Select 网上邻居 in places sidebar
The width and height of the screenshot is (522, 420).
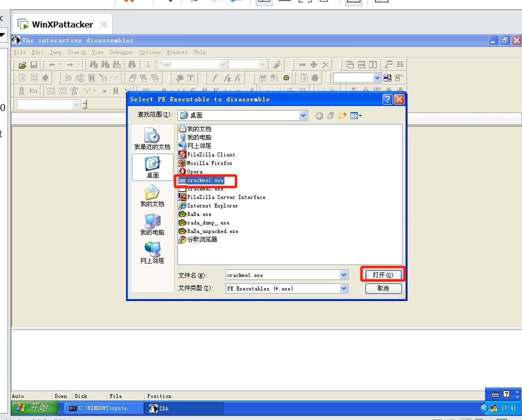(x=152, y=253)
